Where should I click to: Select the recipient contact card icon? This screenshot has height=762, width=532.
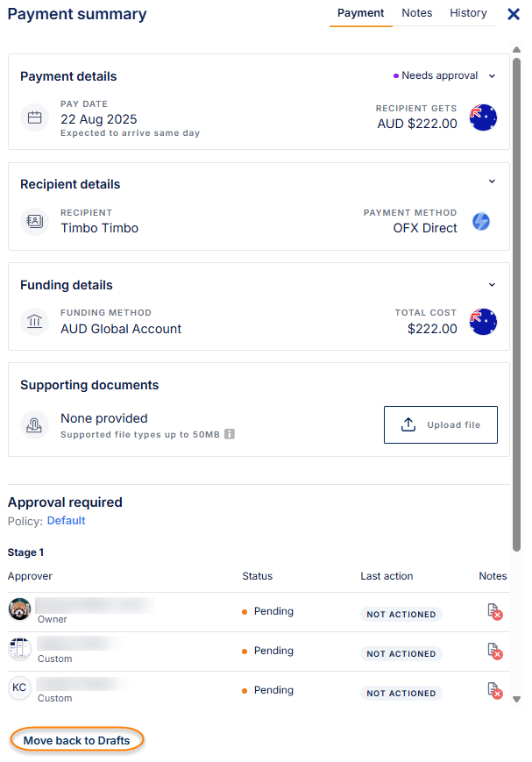click(x=33, y=222)
